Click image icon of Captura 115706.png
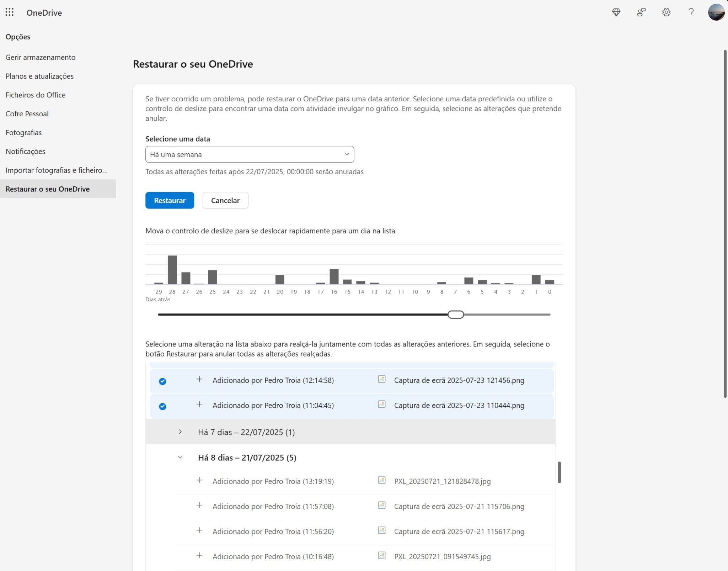The width and height of the screenshot is (728, 571). 381,506
